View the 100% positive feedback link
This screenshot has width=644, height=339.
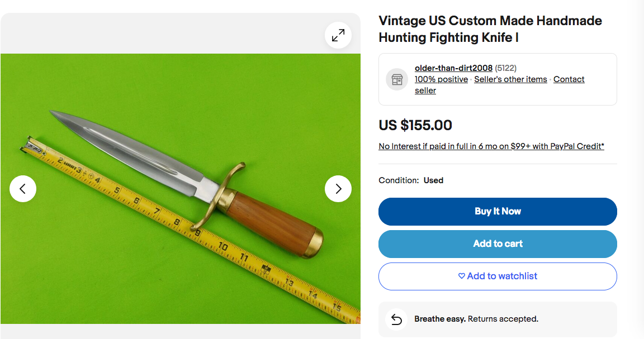click(x=441, y=79)
